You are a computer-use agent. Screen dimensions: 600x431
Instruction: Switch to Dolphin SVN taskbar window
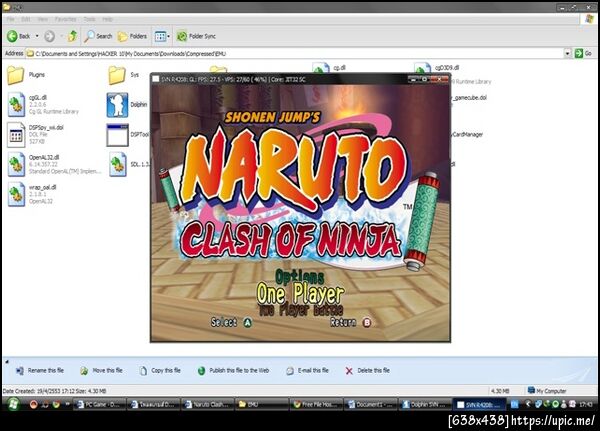(424, 404)
